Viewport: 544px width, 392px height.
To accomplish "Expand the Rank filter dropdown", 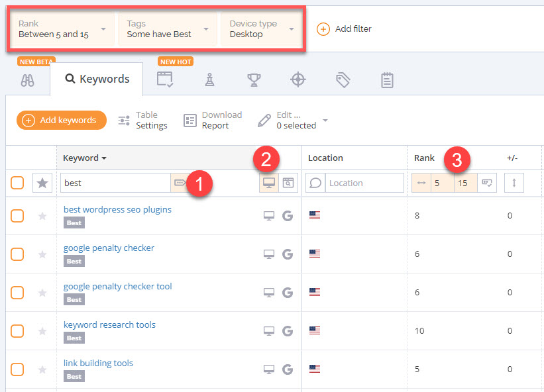I will tap(62, 29).
